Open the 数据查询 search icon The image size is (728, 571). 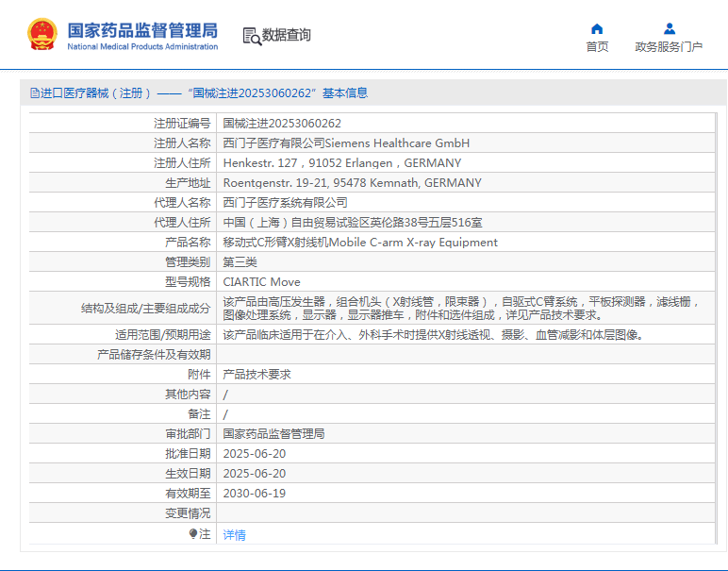pyautogui.click(x=252, y=36)
